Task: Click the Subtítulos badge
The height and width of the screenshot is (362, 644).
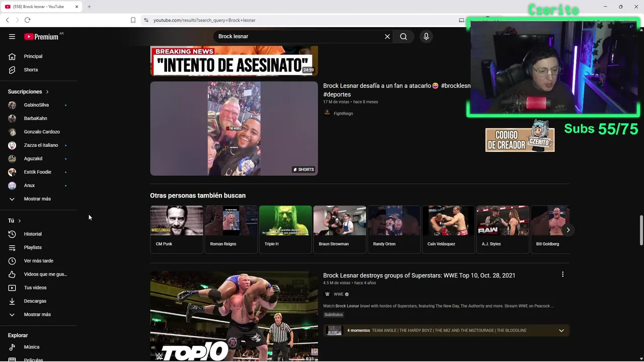Action: click(334, 315)
